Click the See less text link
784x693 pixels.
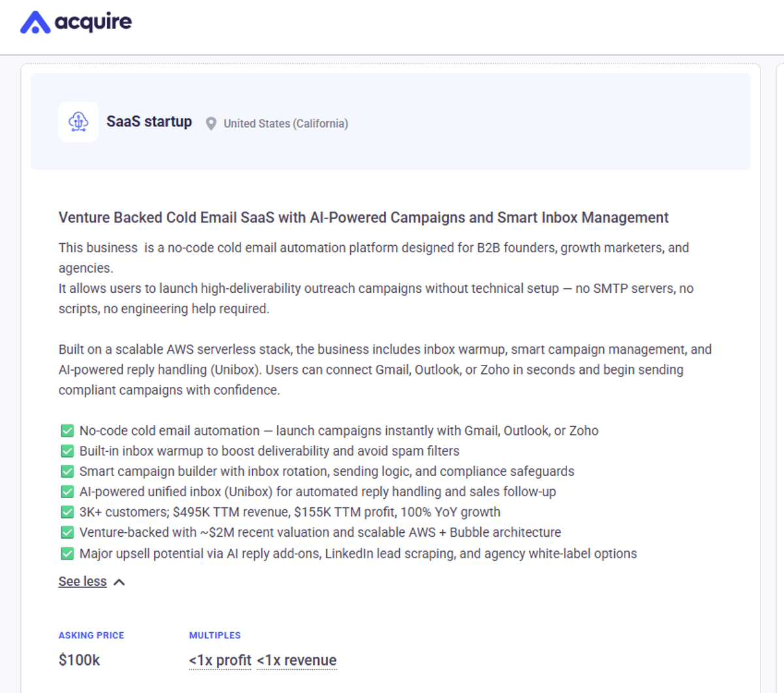(x=82, y=581)
